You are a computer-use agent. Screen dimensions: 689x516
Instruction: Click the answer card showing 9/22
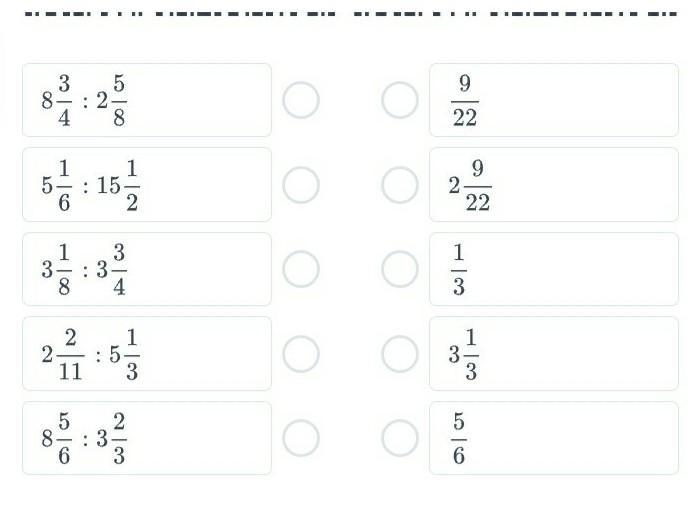(553, 100)
